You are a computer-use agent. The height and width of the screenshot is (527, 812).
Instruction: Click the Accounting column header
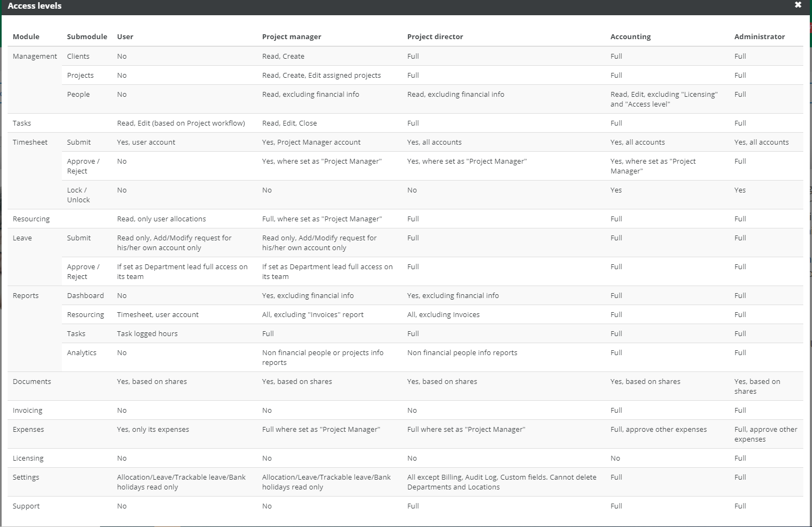tap(630, 36)
